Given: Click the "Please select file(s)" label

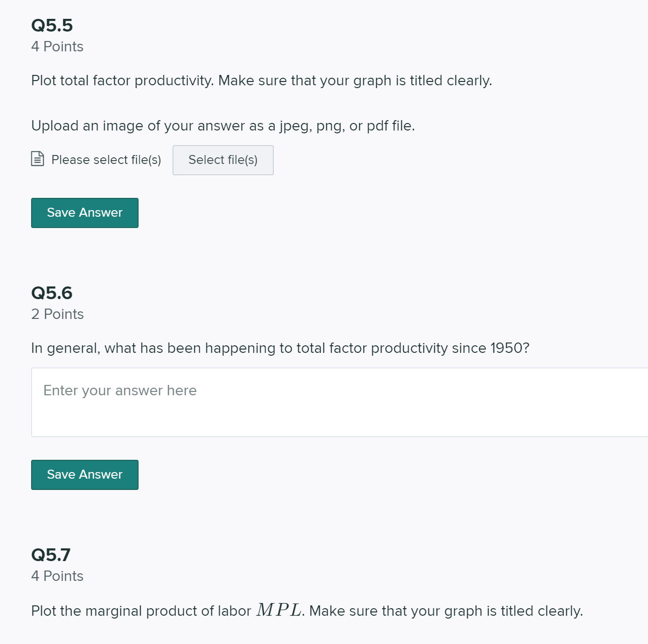Looking at the screenshot, I should (106, 160).
